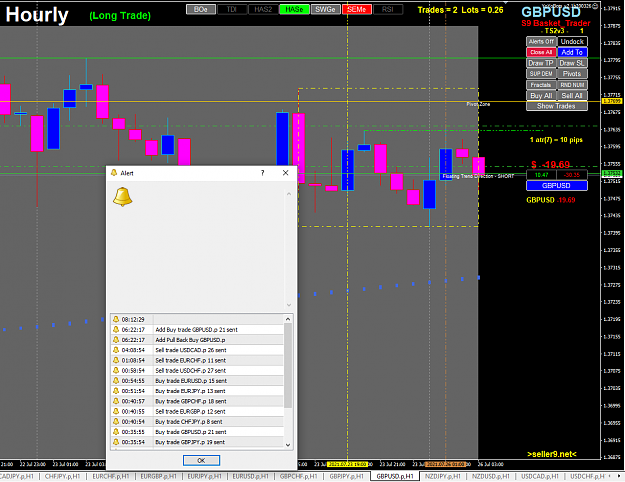
Task: Click the Draw SL button
Action: pyautogui.click(x=572, y=63)
